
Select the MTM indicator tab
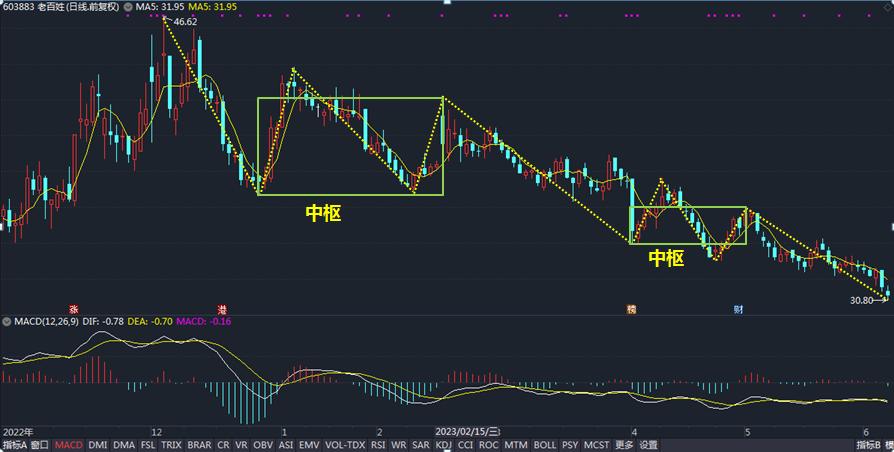click(x=516, y=445)
